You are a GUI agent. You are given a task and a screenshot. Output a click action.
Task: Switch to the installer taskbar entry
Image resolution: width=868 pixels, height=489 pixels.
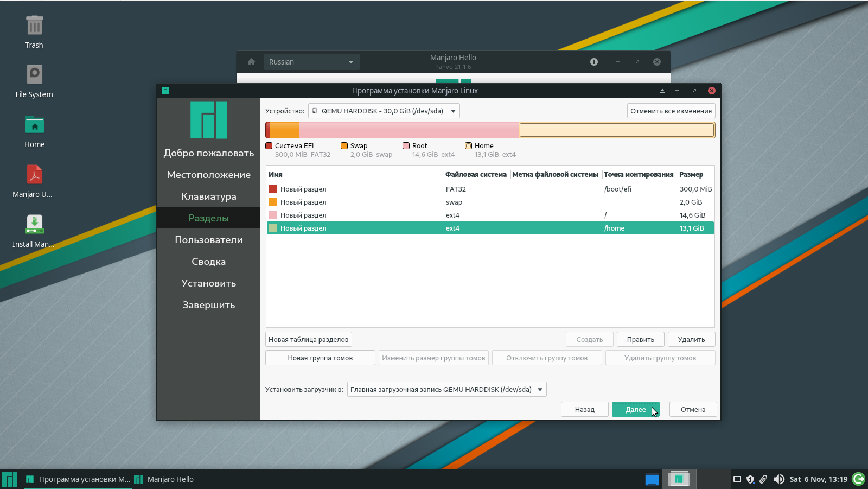(x=78, y=479)
